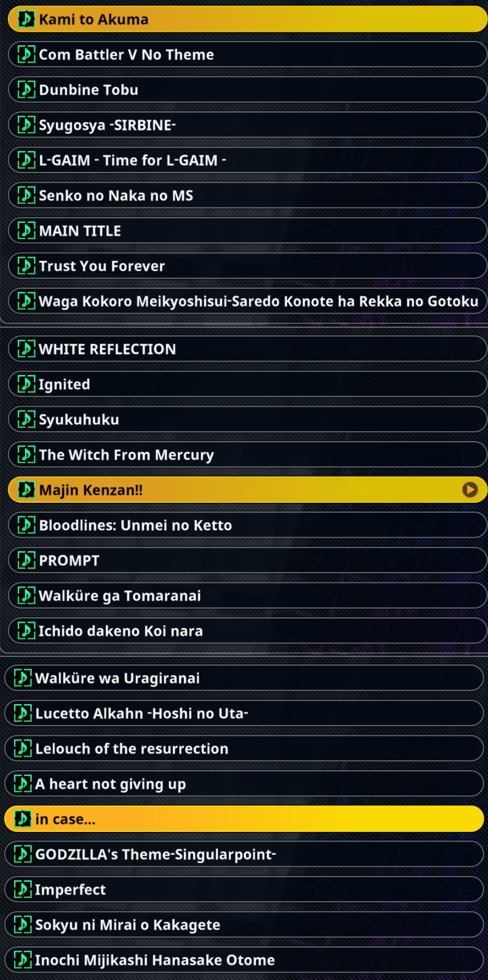488x980 pixels.
Task: Click the music note icon for MAIN TITLE
Action: pyautogui.click(x=26, y=231)
